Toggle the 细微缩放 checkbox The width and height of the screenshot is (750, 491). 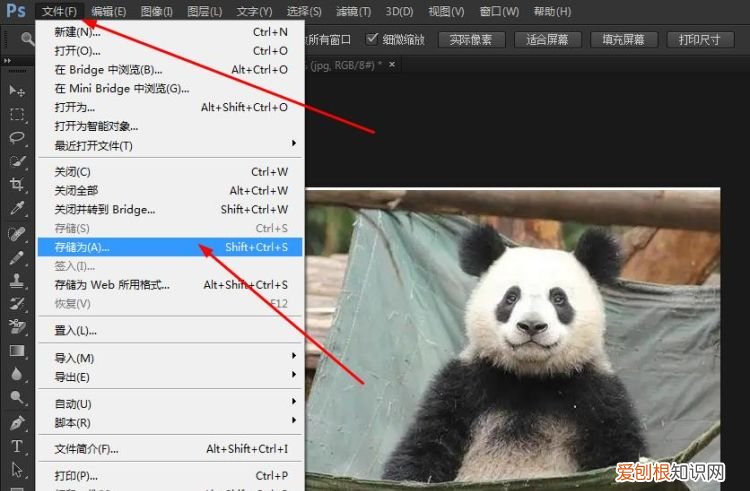372,39
